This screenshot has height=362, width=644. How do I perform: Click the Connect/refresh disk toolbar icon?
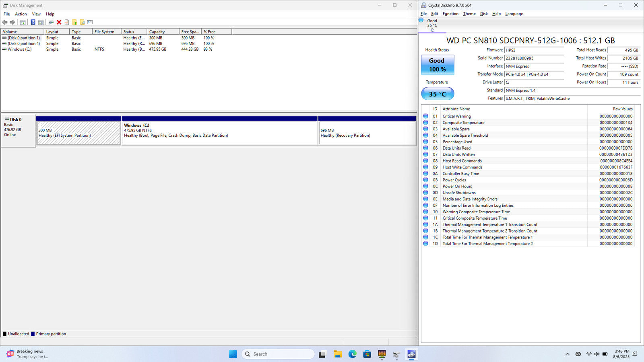point(51,23)
